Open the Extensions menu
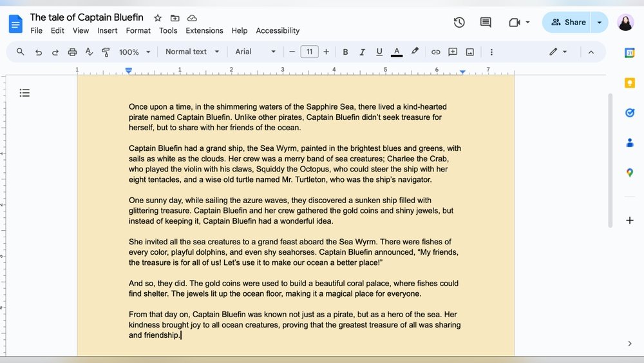Image resolution: width=644 pixels, height=363 pixels. (204, 30)
